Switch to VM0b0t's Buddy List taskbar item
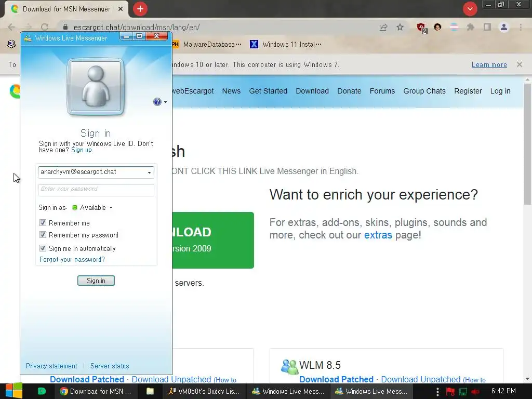Screen dimensions: 532x399 point(204,391)
